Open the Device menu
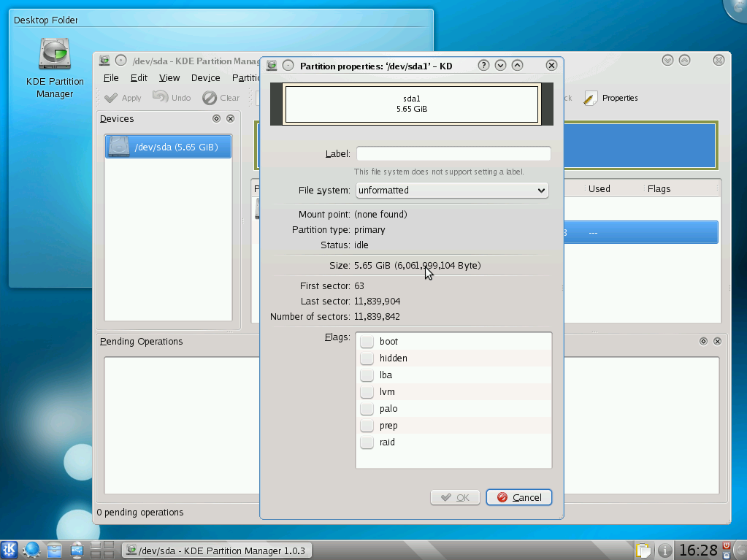 point(205,77)
